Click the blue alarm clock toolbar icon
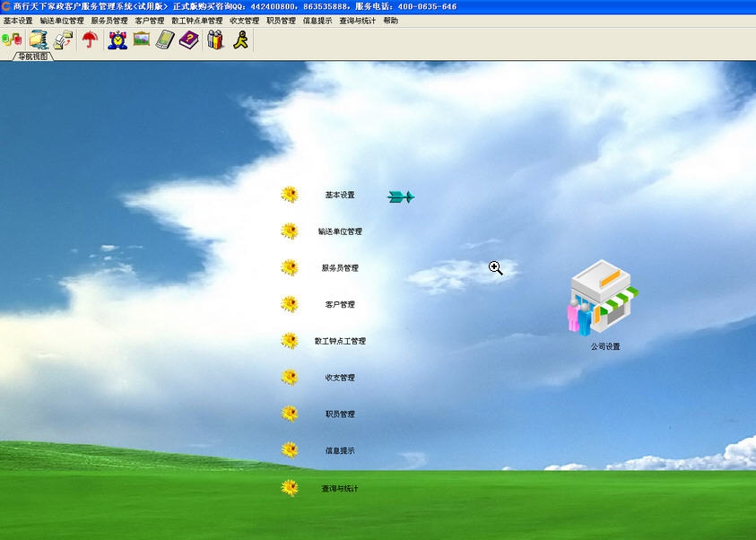The width and height of the screenshot is (756, 540). 117,40
